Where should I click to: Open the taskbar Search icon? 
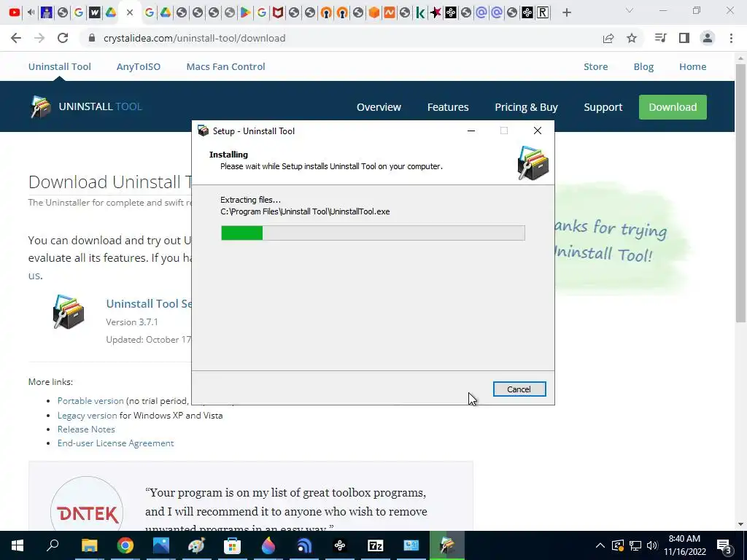point(53,545)
